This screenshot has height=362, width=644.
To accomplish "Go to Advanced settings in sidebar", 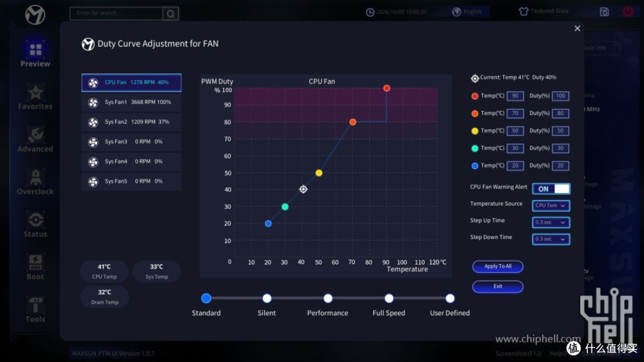I will [35, 140].
